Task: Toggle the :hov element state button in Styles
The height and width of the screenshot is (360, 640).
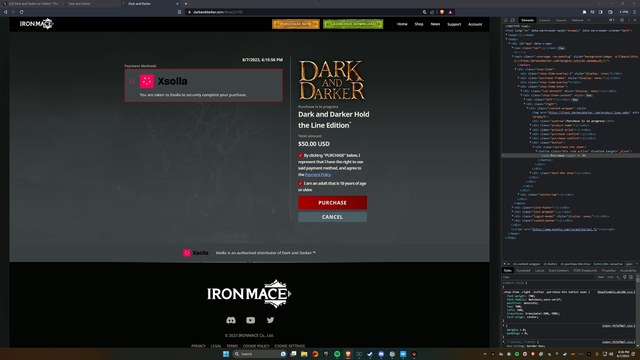Action: pos(601,277)
